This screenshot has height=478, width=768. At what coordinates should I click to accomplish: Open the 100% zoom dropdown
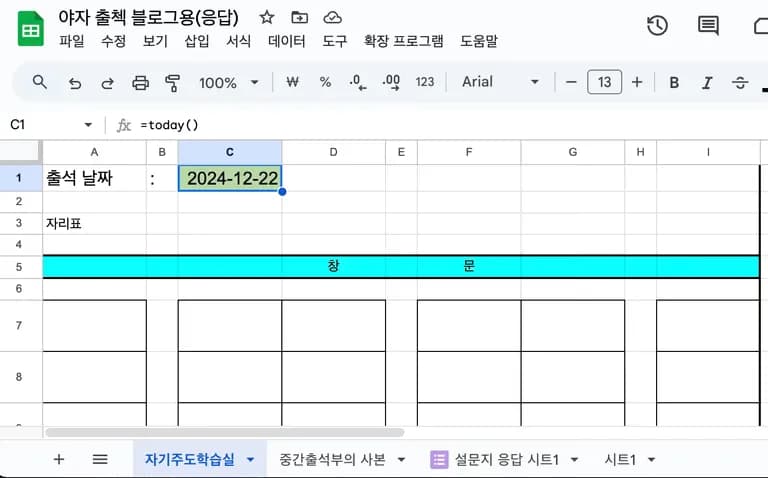click(228, 82)
